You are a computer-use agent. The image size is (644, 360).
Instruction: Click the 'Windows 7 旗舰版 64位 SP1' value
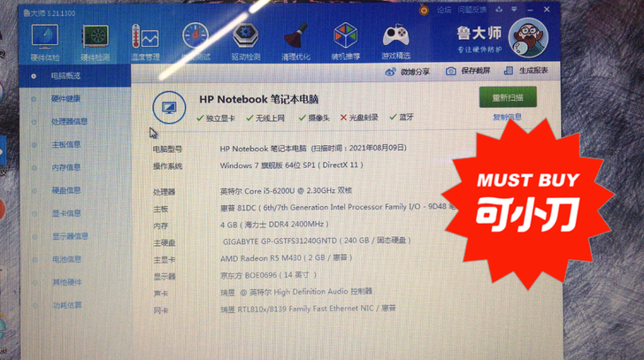tap(267, 165)
